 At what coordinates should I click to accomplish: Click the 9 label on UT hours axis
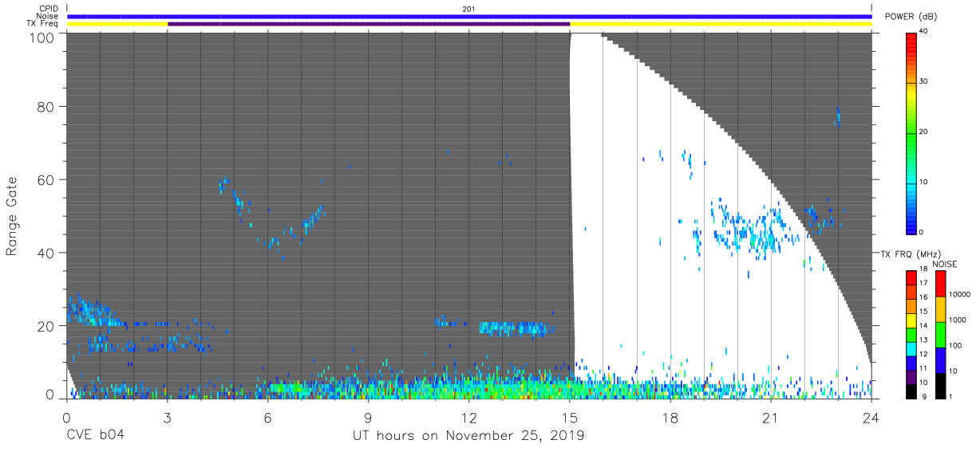[x=369, y=417]
